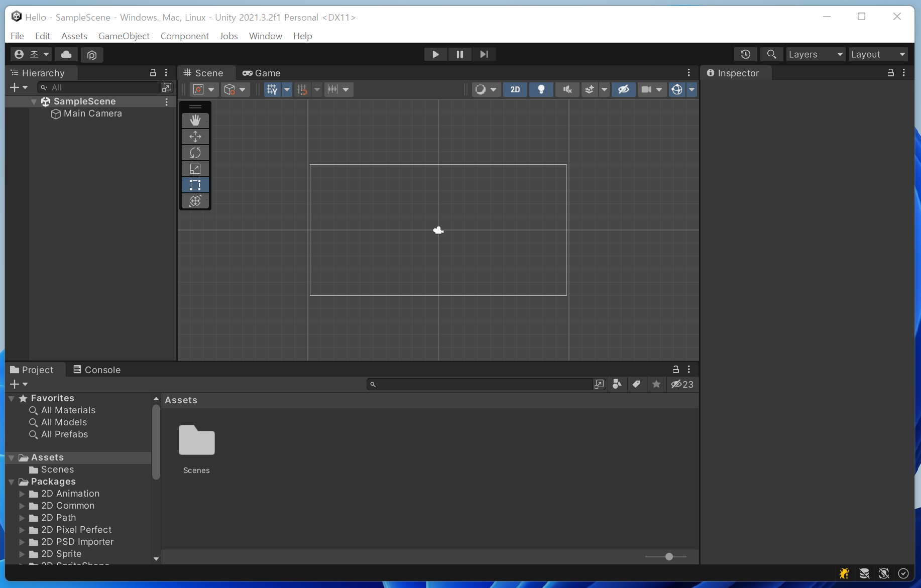
Task: Toggle hidden objects scene visibility
Action: [624, 89]
